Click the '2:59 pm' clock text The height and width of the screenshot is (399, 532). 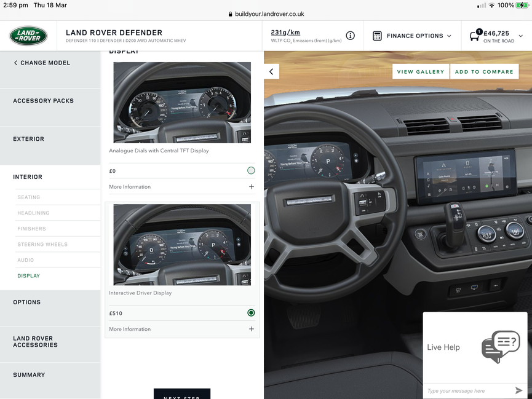click(x=15, y=5)
